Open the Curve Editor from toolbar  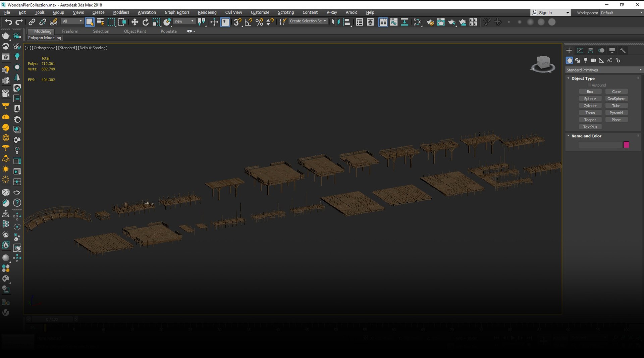394,22
